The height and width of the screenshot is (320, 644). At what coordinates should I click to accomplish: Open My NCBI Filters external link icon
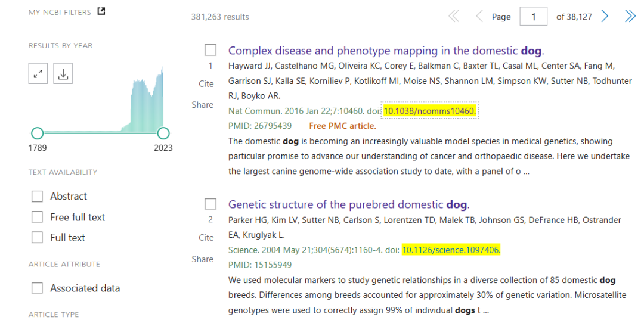101,11
